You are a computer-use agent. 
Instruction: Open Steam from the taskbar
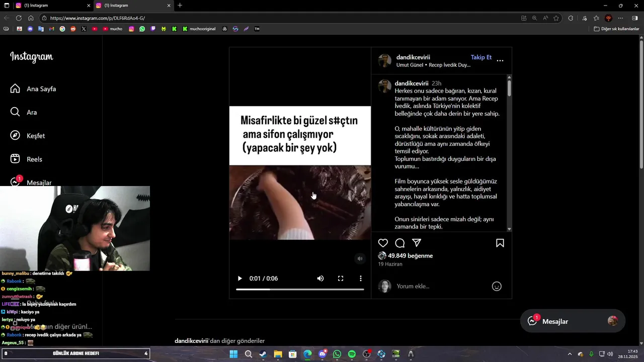pyautogui.click(x=263, y=354)
